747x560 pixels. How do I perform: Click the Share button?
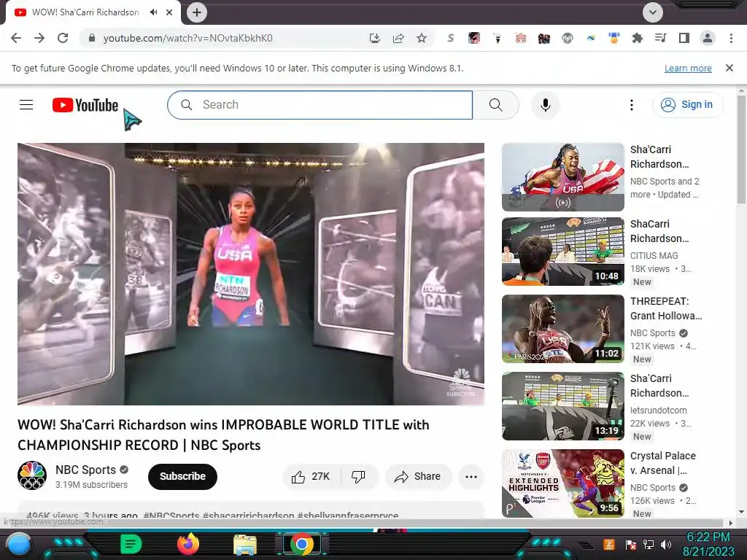click(x=418, y=476)
